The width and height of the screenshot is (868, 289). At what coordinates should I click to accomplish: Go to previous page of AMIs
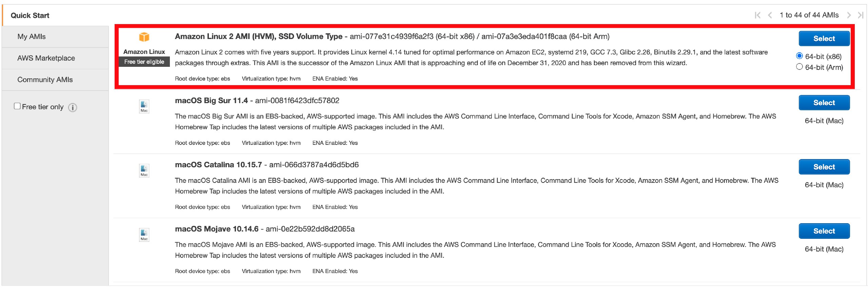coord(770,15)
